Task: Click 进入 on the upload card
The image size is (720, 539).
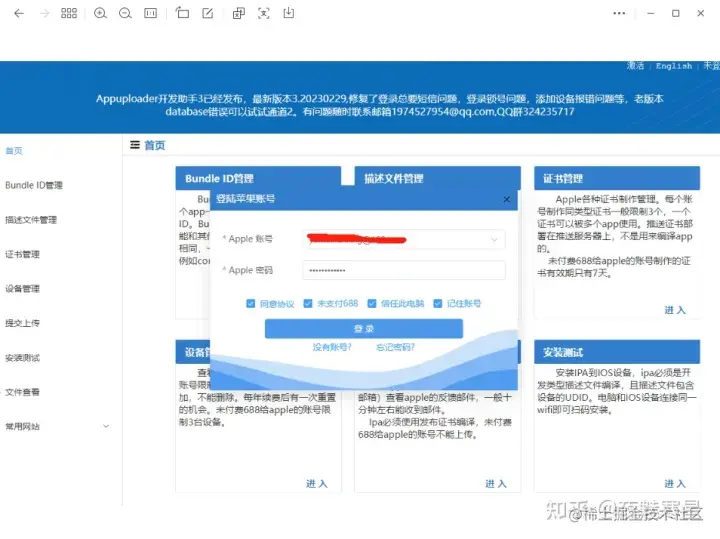Action: pyautogui.click(x=496, y=483)
